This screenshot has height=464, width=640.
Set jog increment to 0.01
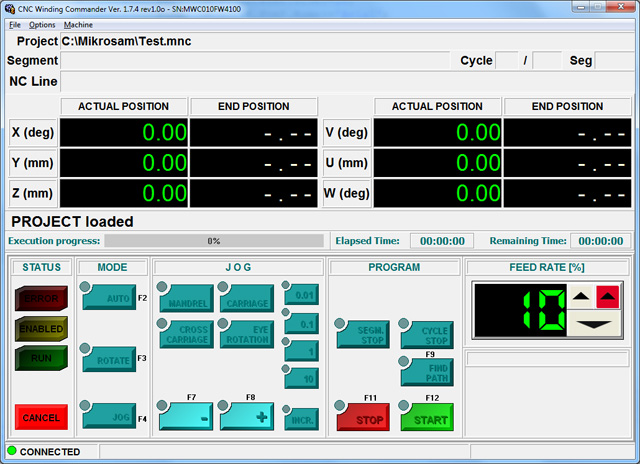[302, 295]
